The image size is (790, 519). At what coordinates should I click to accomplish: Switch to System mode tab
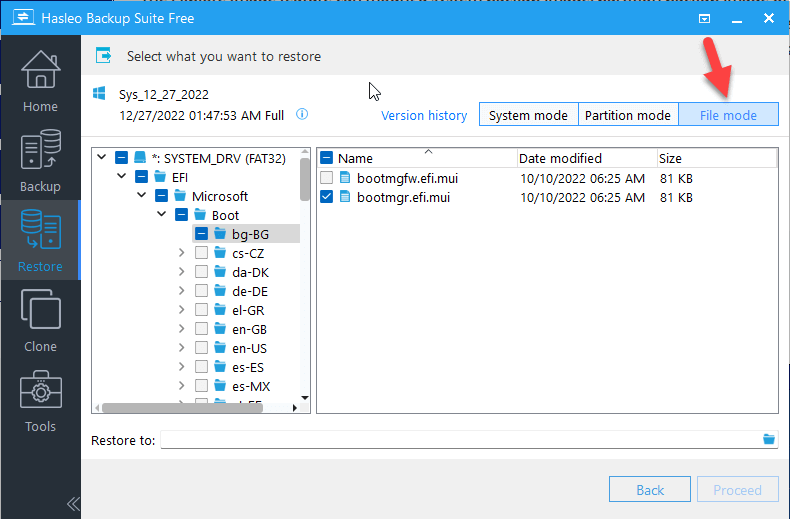click(x=528, y=115)
